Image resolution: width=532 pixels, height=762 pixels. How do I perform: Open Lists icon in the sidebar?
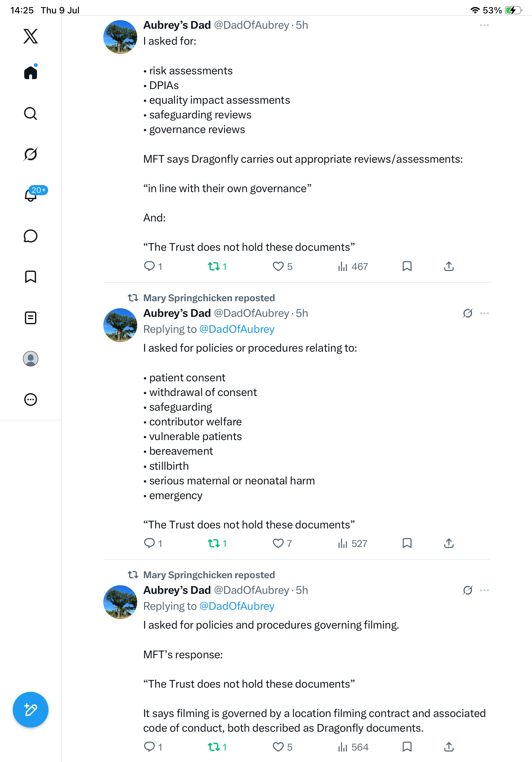pyautogui.click(x=31, y=318)
